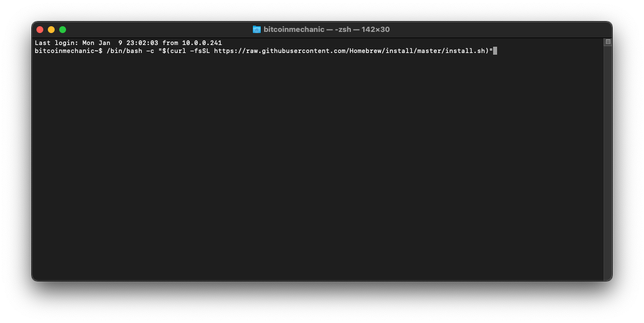Minimize the Terminal with the yellow button
Image resolution: width=644 pixels, height=323 pixels.
pyautogui.click(x=51, y=30)
